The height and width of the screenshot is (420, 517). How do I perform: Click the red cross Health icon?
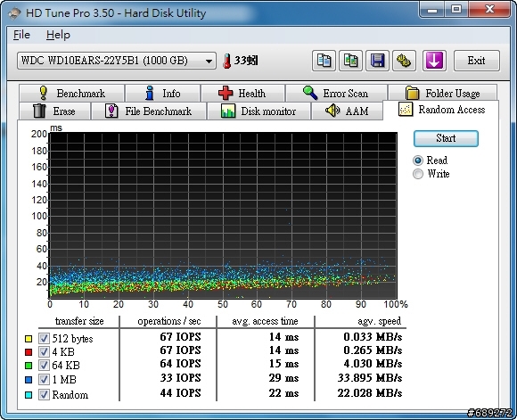coord(226,93)
